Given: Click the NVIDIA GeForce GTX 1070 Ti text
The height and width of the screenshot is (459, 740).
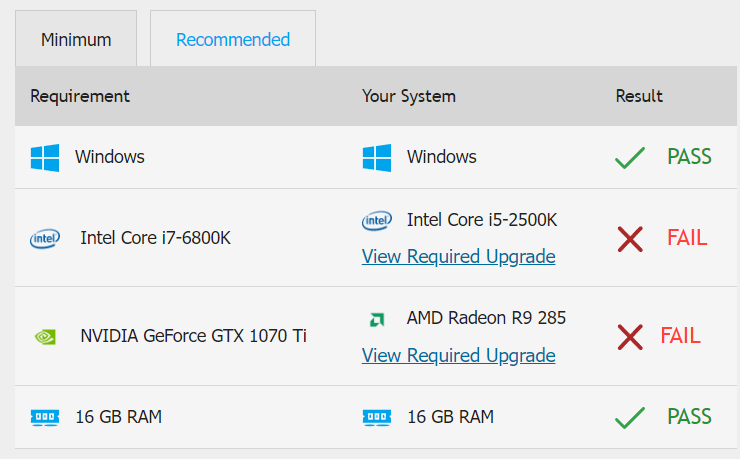Looking at the screenshot, I should (193, 336).
